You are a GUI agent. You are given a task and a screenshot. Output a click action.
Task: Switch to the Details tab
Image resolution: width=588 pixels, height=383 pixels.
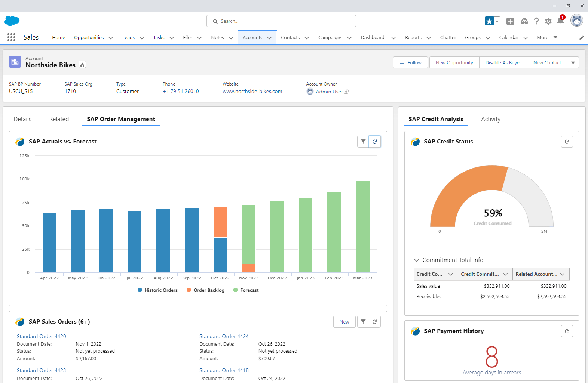[x=22, y=119]
